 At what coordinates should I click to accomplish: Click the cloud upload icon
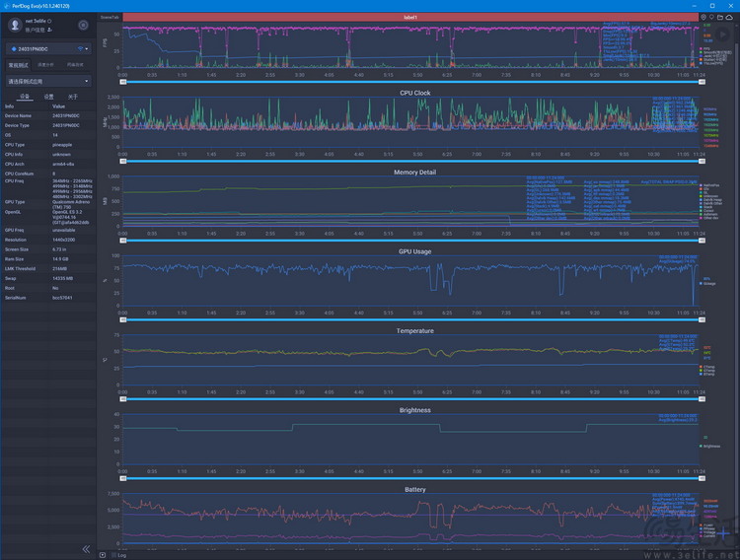click(x=731, y=18)
